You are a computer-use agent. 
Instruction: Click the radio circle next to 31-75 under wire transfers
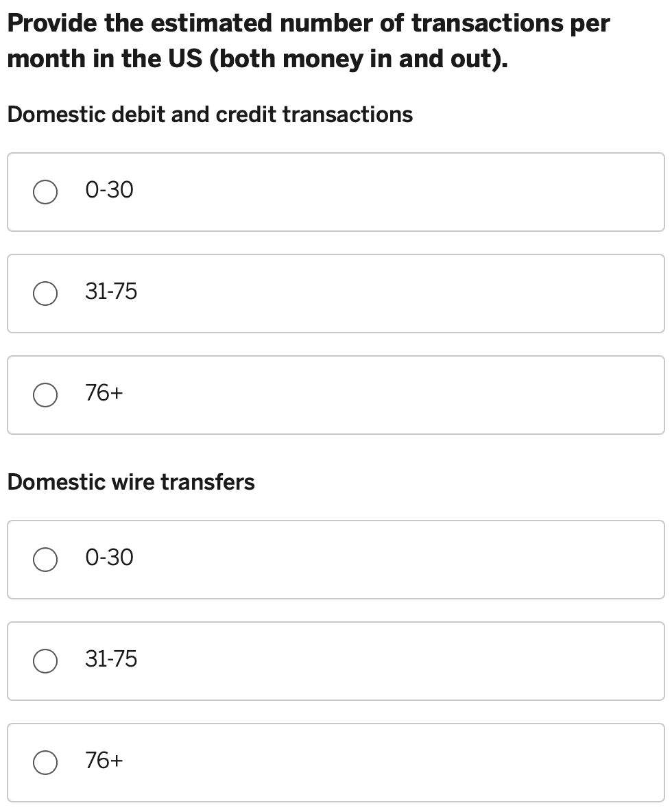[45, 662]
